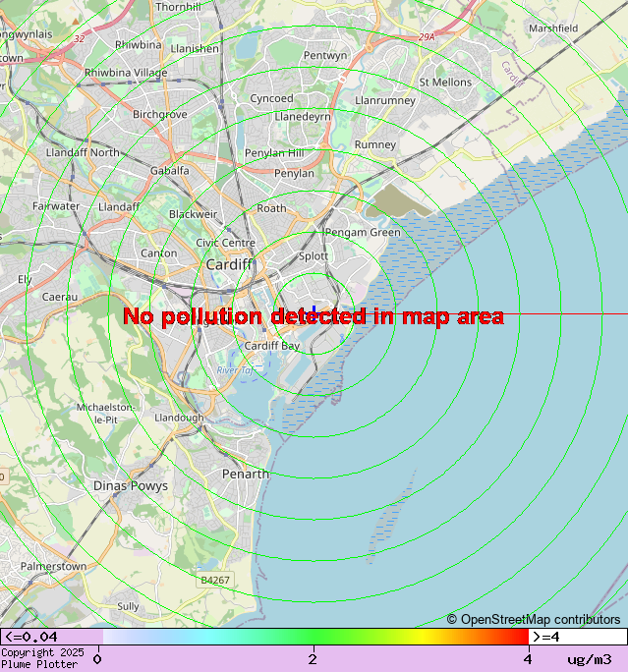This screenshot has height=672, width=628.
Task: Click the Penylan label below Penylan Hill
Action: coord(294,174)
